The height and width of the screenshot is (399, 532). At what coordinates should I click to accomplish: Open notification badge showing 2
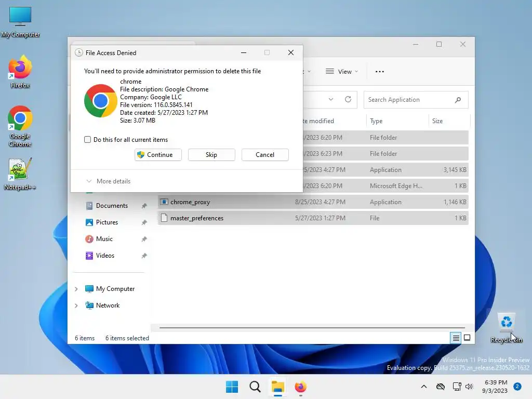(x=517, y=387)
